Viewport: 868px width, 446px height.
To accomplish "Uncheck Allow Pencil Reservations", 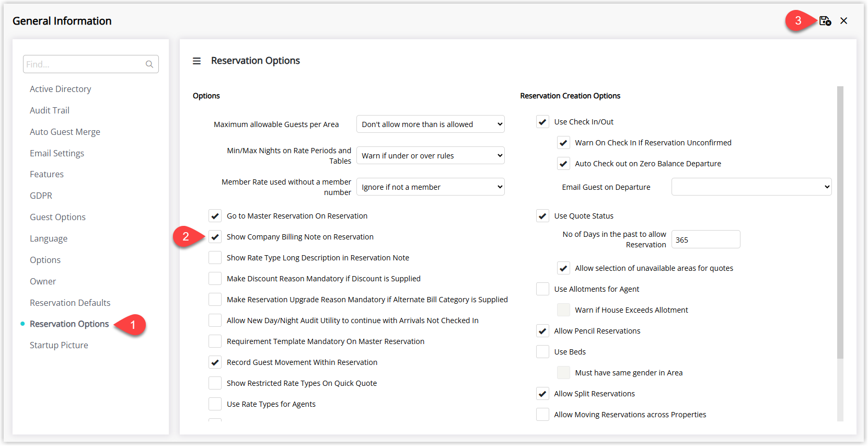I will pos(542,331).
